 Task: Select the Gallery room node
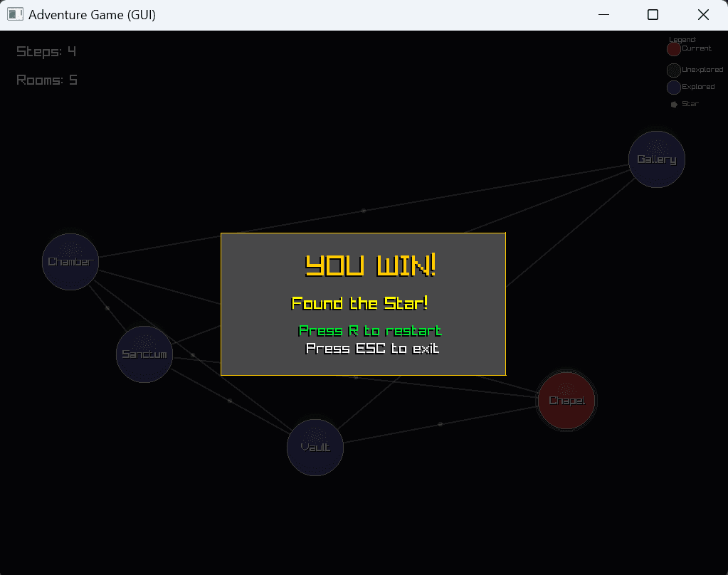coord(656,159)
